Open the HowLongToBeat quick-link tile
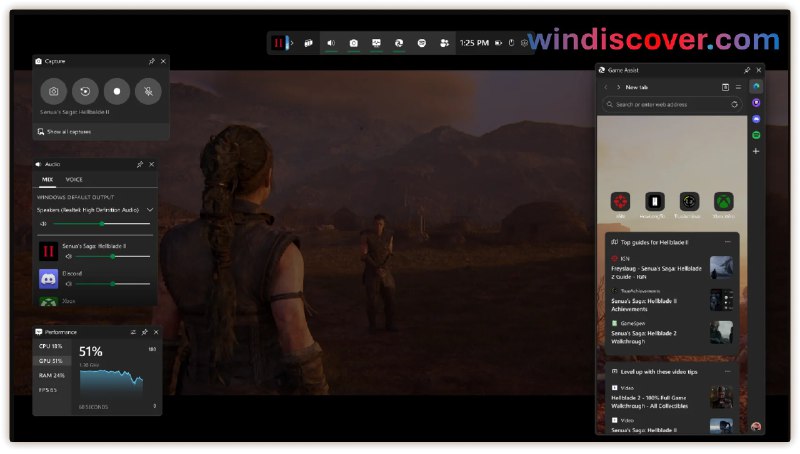800x454 pixels. pyautogui.click(x=655, y=201)
